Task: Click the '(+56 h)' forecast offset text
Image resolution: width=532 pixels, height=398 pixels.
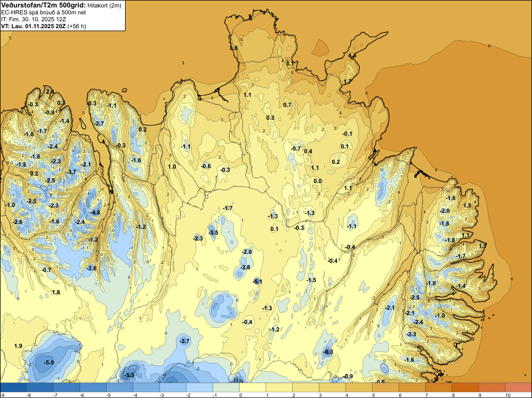Action: coord(77,26)
